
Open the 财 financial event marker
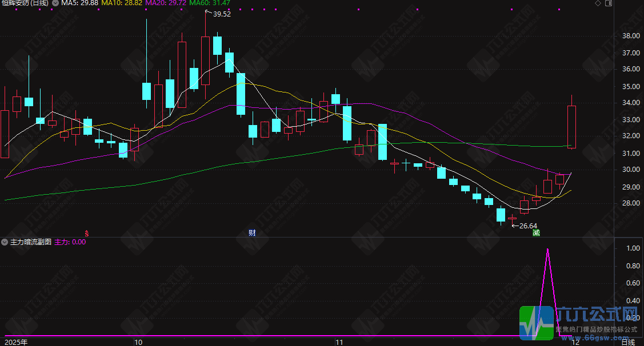pyautogui.click(x=252, y=233)
